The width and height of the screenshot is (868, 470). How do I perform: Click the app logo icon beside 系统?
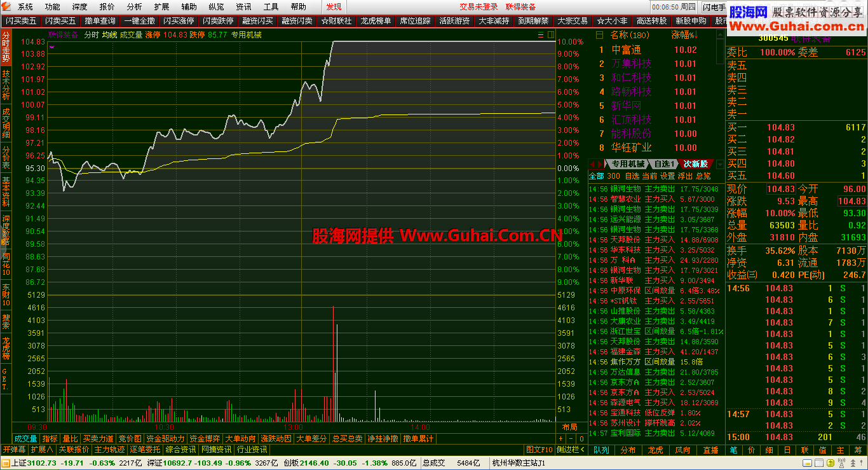tap(6, 6)
